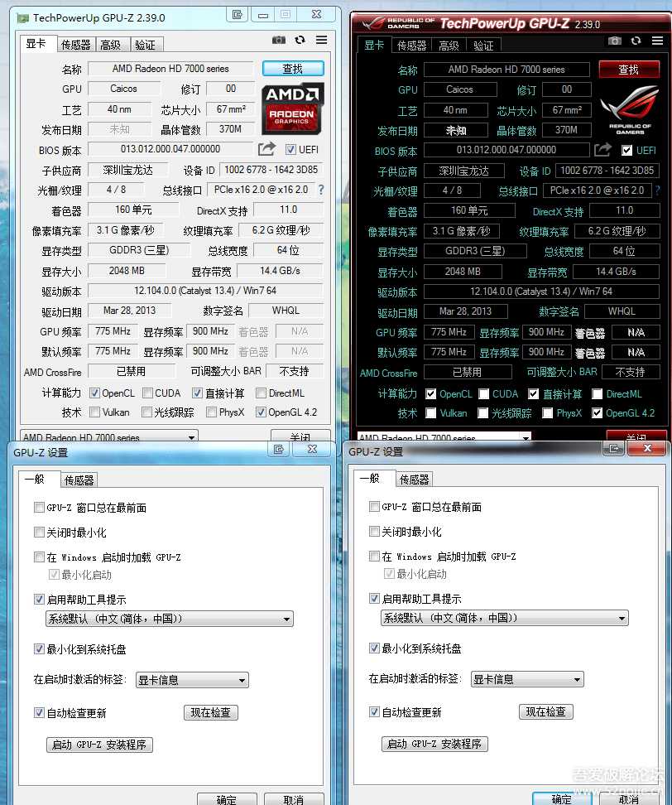Open GPU selector dropdown in left GPU-Z window
The width and height of the screenshot is (672, 805).
108,436
